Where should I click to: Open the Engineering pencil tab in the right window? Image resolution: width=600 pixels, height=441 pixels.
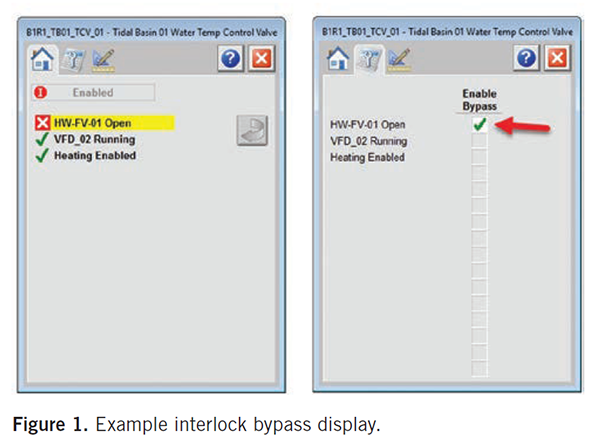click(399, 59)
